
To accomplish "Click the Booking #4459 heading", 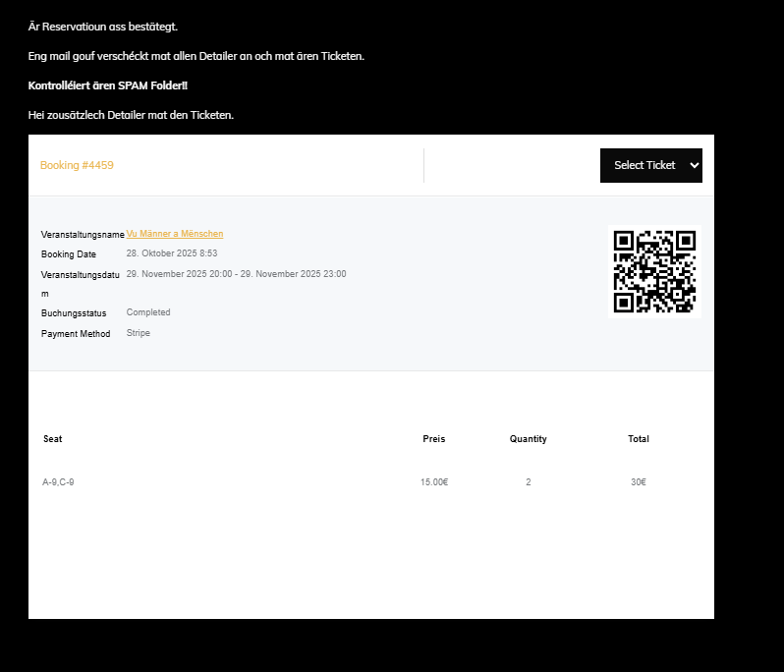I will tap(77, 165).
